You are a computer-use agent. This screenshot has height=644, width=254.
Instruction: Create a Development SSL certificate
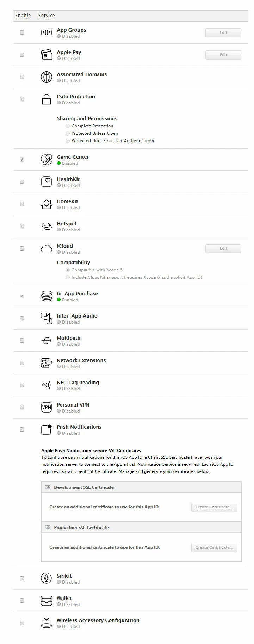click(214, 507)
